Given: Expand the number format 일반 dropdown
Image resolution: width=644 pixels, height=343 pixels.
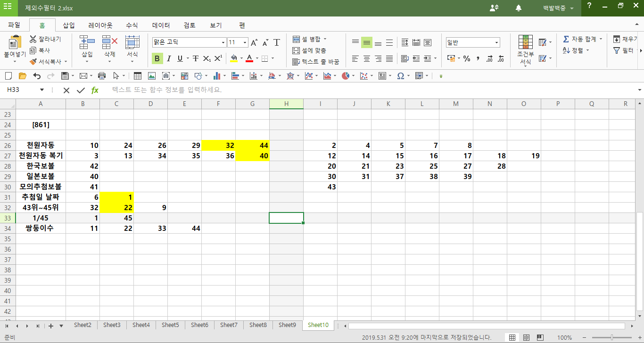Looking at the screenshot, I should (497, 43).
